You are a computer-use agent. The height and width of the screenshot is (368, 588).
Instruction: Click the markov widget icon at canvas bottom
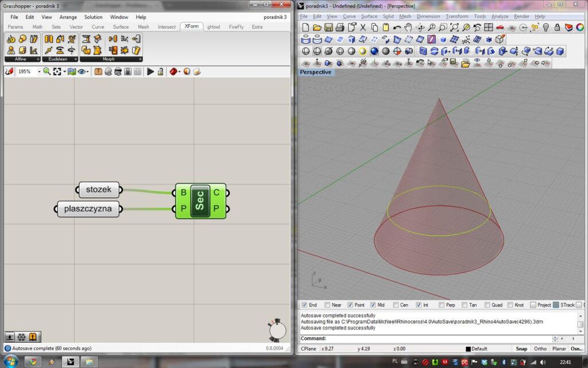(x=33, y=337)
